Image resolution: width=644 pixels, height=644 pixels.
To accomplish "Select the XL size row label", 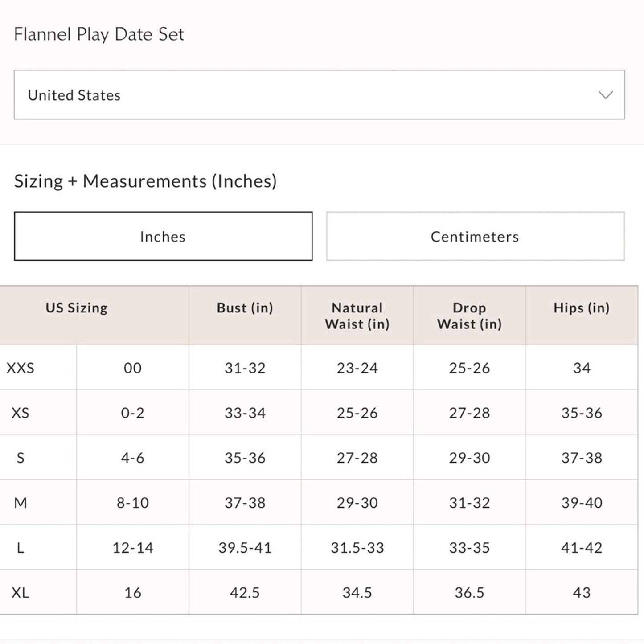I will 21,593.
